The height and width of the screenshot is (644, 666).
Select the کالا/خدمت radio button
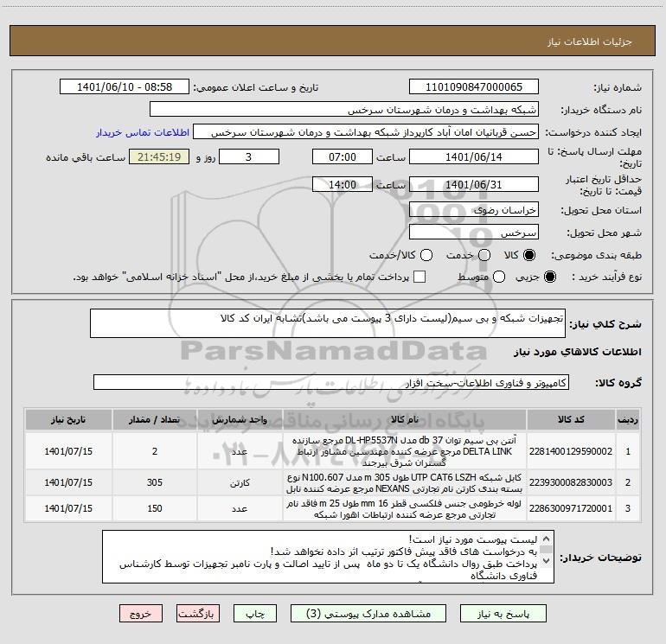(x=426, y=255)
